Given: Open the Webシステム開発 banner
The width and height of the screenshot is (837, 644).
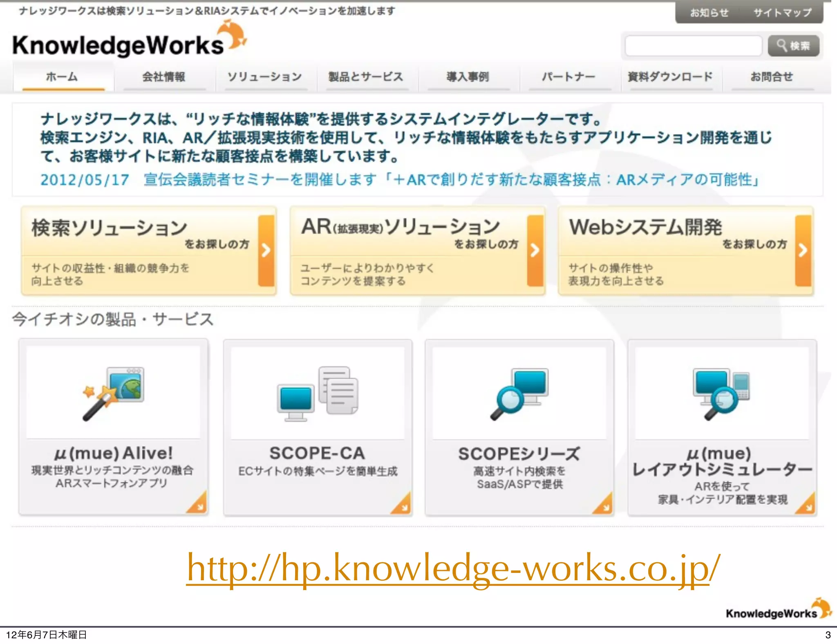Looking at the screenshot, I should [x=686, y=250].
